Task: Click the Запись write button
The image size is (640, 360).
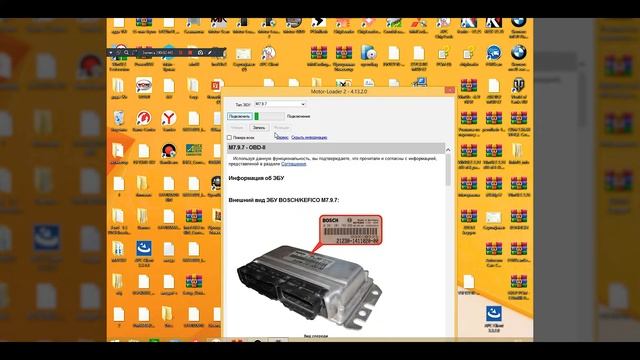Action: [x=259, y=128]
